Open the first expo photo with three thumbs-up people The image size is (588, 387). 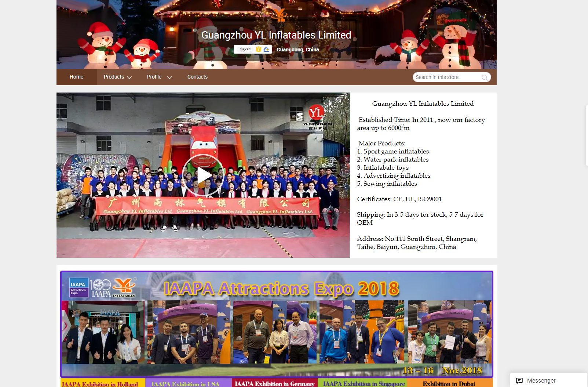point(103,332)
